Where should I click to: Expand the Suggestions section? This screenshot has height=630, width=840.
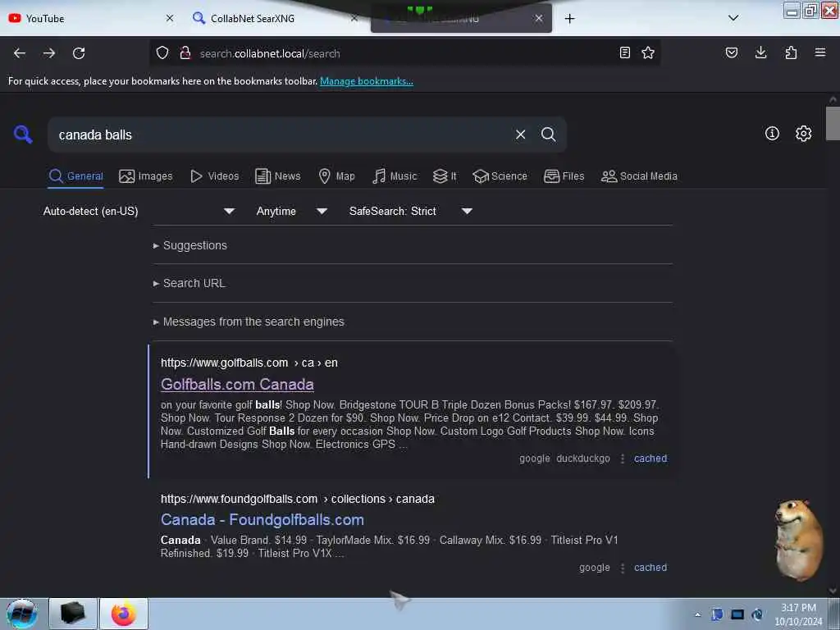coord(190,245)
